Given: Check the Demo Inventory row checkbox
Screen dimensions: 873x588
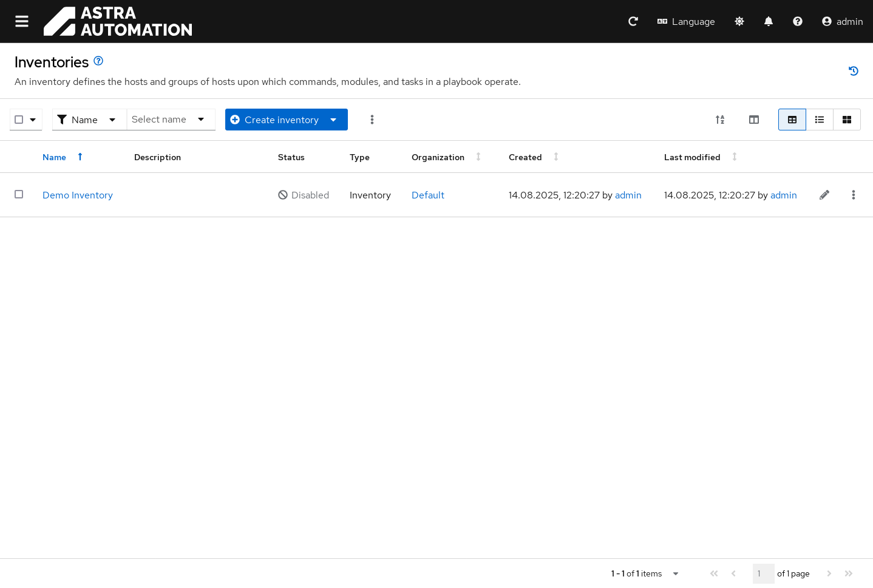Looking at the screenshot, I should [19, 194].
